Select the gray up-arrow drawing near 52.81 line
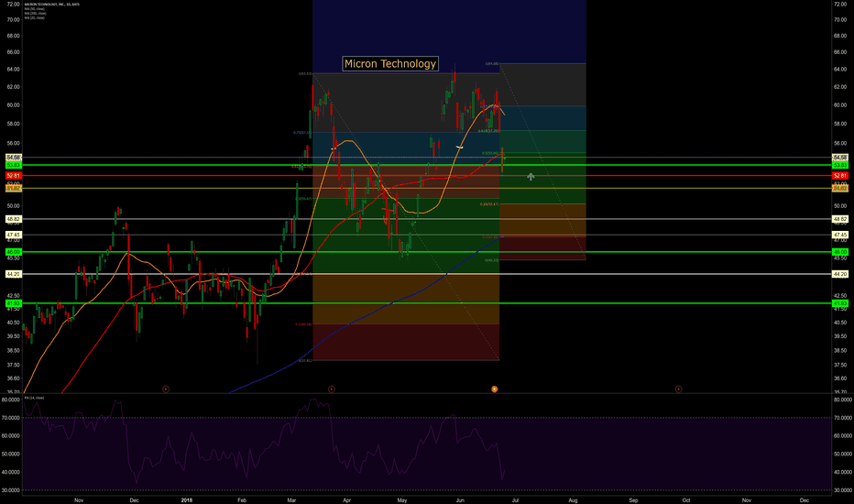Viewport: 854px width, 504px height. point(531,177)
